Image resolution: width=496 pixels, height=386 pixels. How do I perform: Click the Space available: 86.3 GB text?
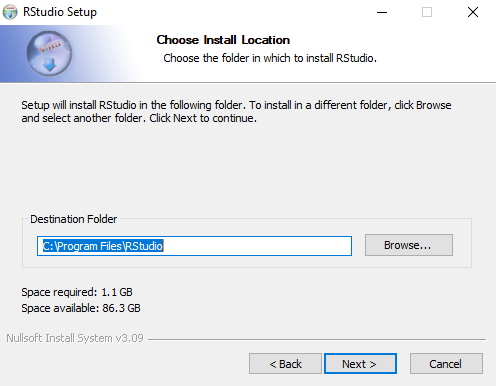[81, 308]
